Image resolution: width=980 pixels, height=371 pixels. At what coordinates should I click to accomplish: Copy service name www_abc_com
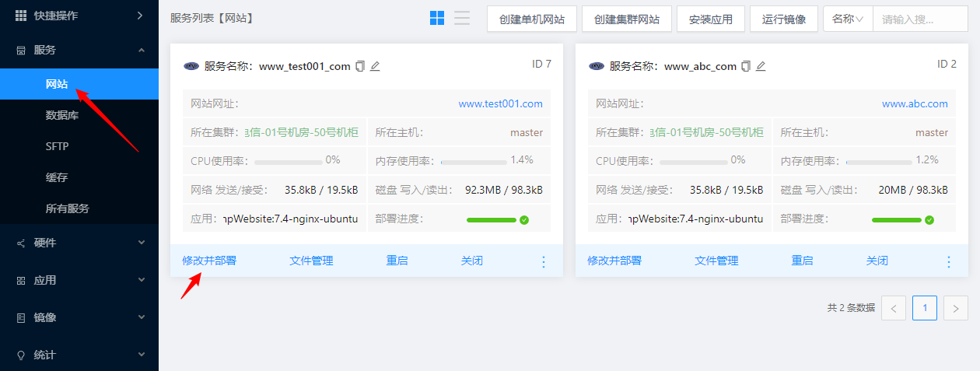746,66
